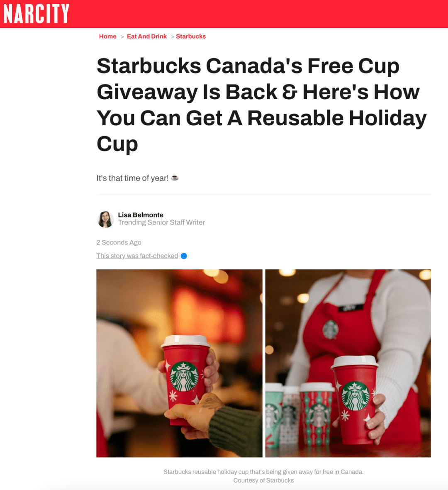This screenshot has height=490, width=448.
Task: Click the 'Courtesy of Starbucks' credit text
Action: 263,480
